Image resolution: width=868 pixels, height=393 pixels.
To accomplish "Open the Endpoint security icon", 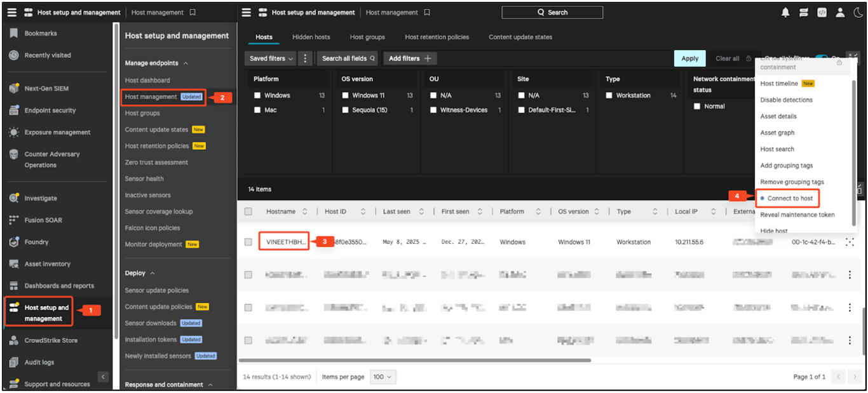I will (14, 110).
